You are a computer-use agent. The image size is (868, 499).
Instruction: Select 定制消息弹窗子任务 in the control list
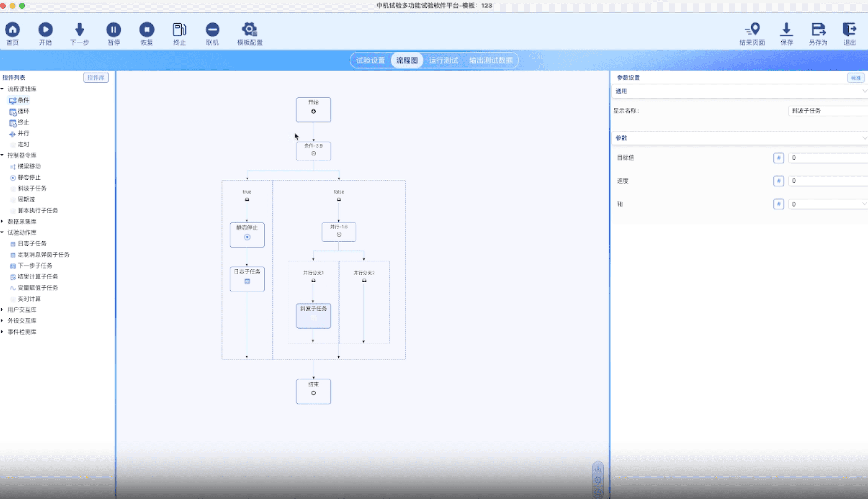[x=43, y=255]
